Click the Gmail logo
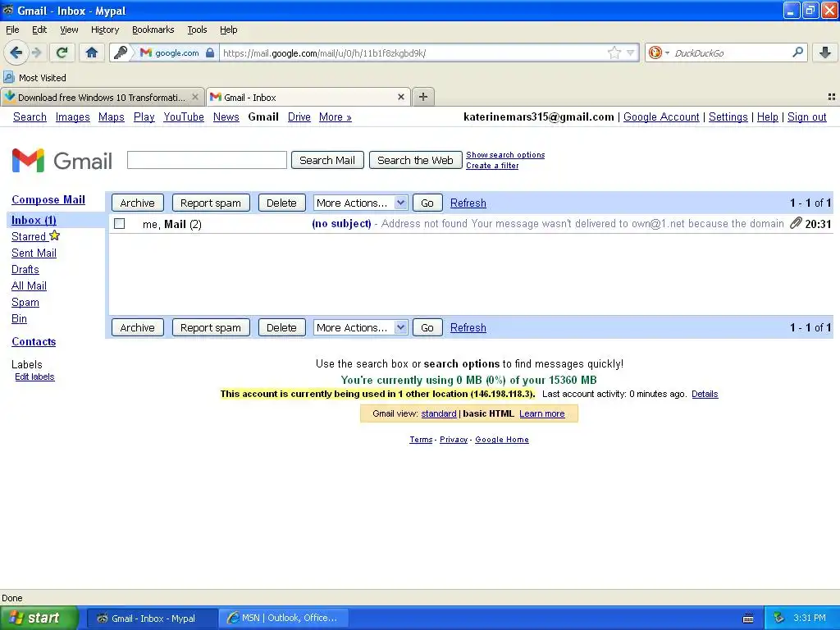840x630 pixels. [x=62, y=160]
